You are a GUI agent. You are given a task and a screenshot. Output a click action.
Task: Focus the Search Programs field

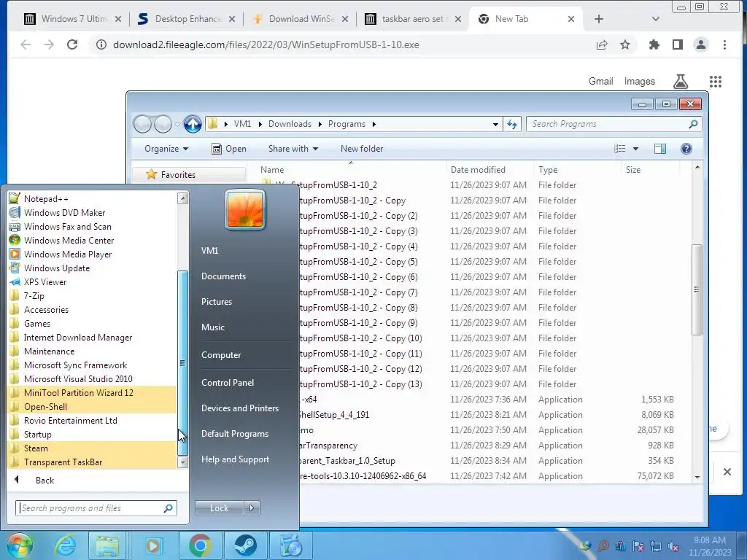point(614,124)
